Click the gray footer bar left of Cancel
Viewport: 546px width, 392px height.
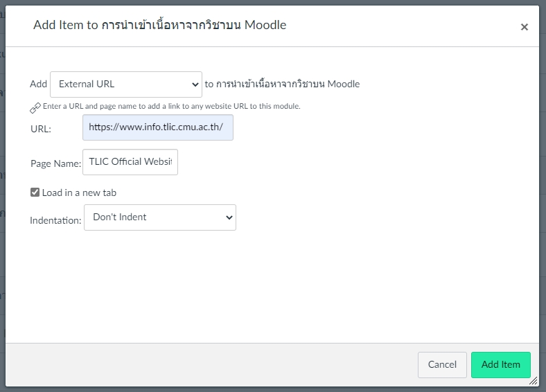click(x=208, y=364)
